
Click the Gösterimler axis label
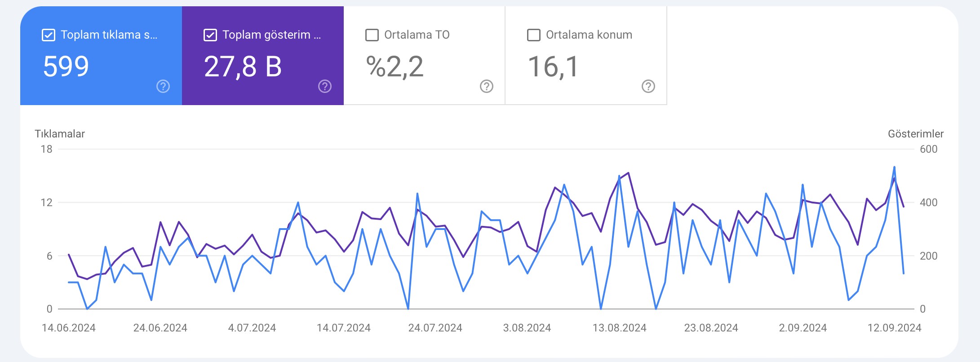[x=916, y=134]
